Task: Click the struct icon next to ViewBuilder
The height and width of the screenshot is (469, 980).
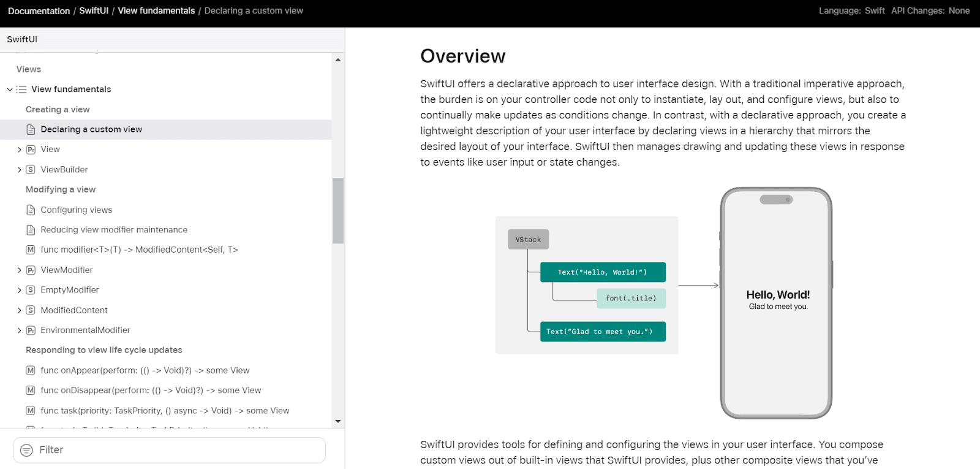Action: (x=31, y=170)
